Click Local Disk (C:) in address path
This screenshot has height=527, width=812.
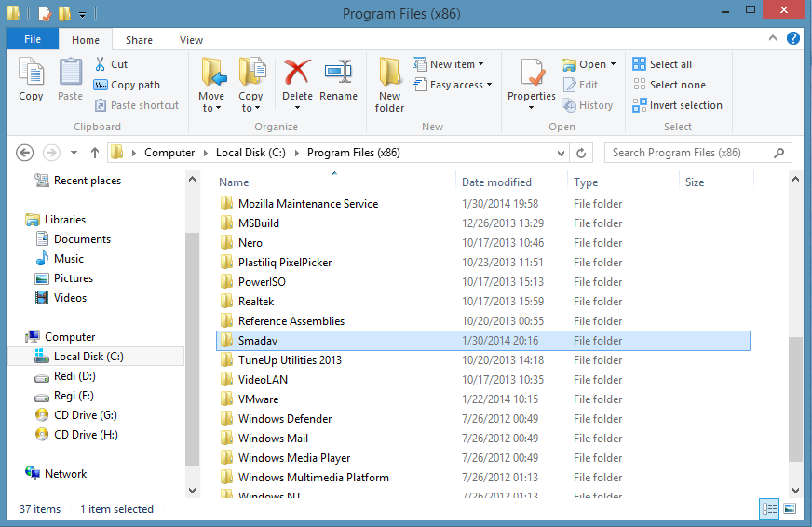tap(250, 153)
